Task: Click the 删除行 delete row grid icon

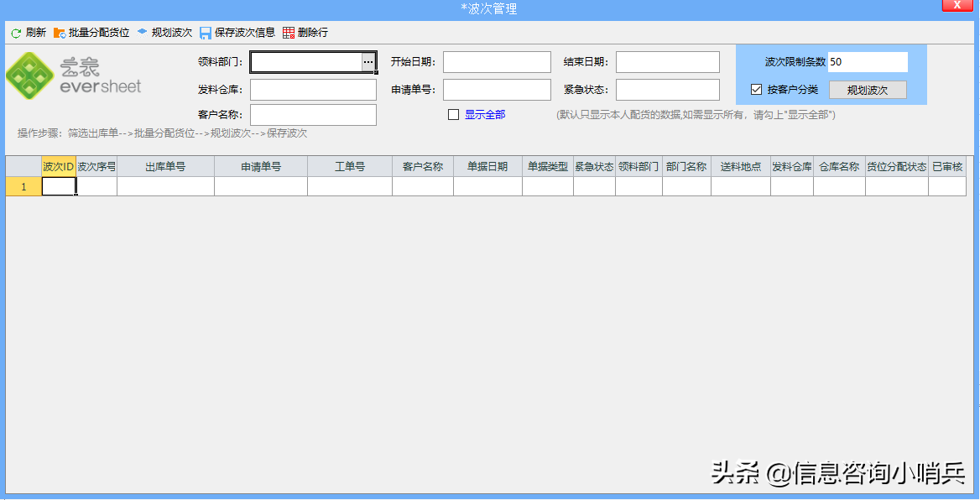Action: 286,33
